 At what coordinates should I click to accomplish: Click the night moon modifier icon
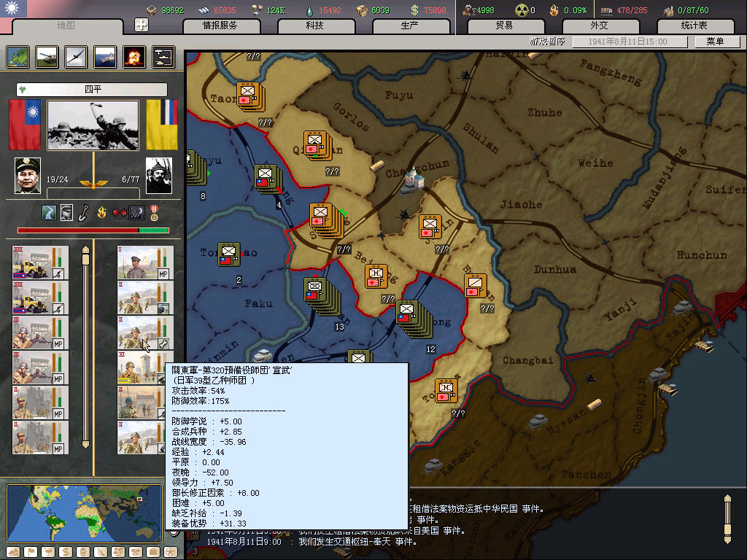136,212
